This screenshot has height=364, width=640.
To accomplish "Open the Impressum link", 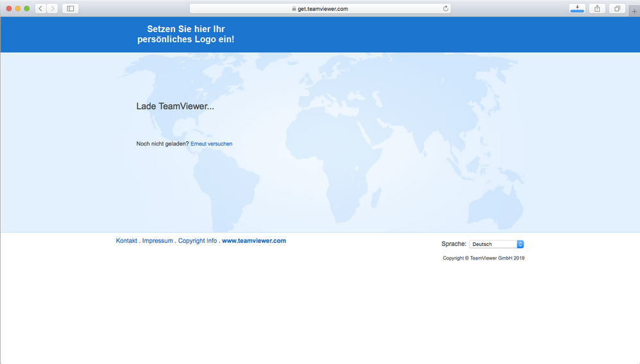I will [x=158, y=241].
